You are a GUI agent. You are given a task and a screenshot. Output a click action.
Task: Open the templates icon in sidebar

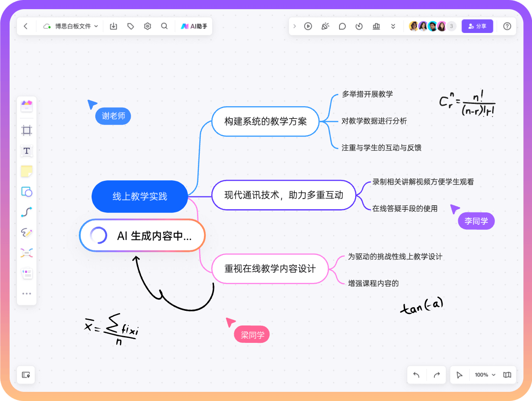pos(27,106)
